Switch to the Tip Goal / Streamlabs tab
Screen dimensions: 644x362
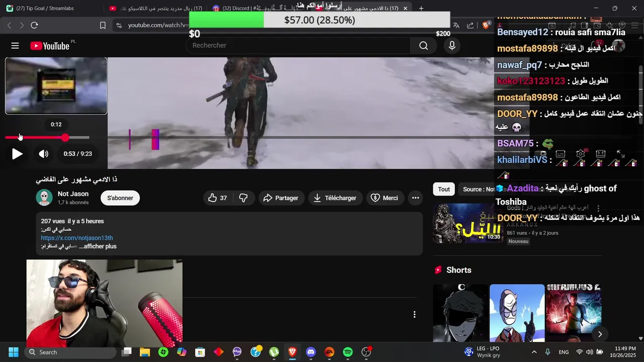[50, 8]
